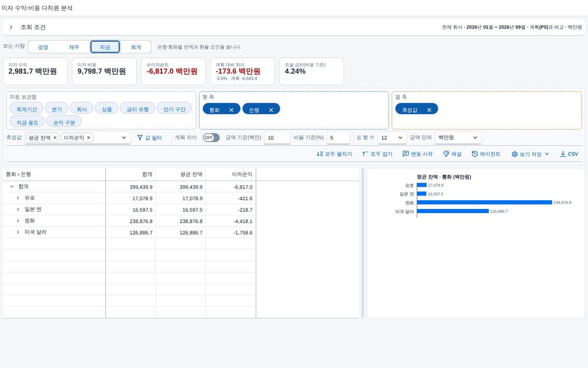Select the 자금 viewer tab
This screenshot has width=588, height=368.
click(105, 47)
